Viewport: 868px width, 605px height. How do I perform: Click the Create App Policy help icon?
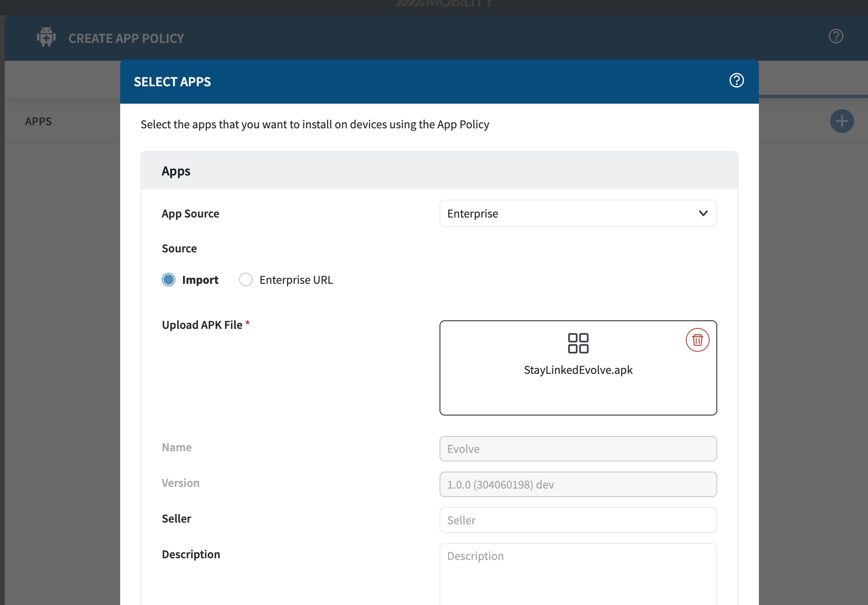(x=836, y=36)
